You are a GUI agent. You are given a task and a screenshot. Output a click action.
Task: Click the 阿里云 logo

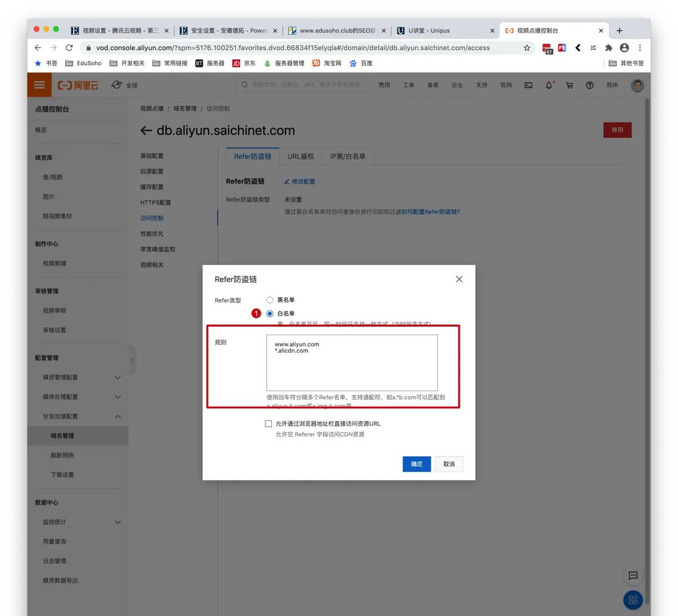78,85
